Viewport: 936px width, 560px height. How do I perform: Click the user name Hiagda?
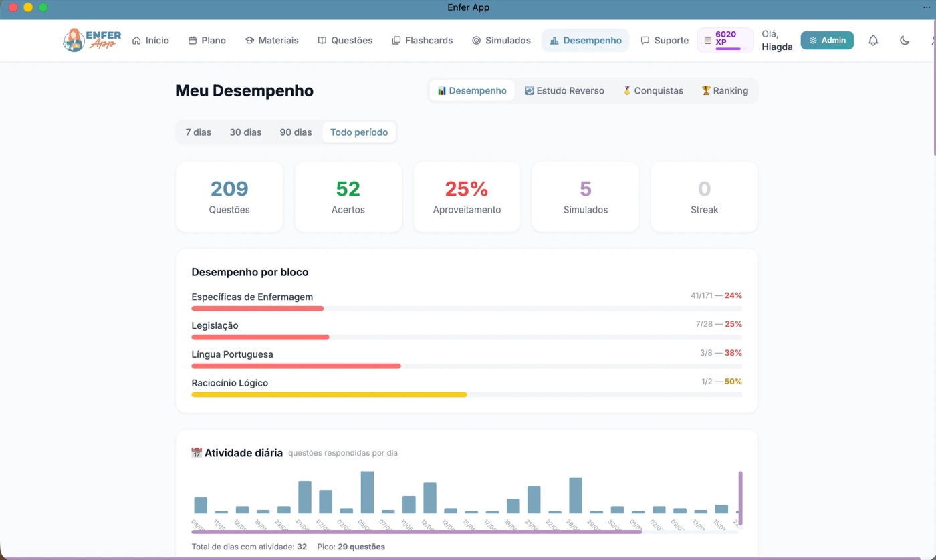(777, 47)
